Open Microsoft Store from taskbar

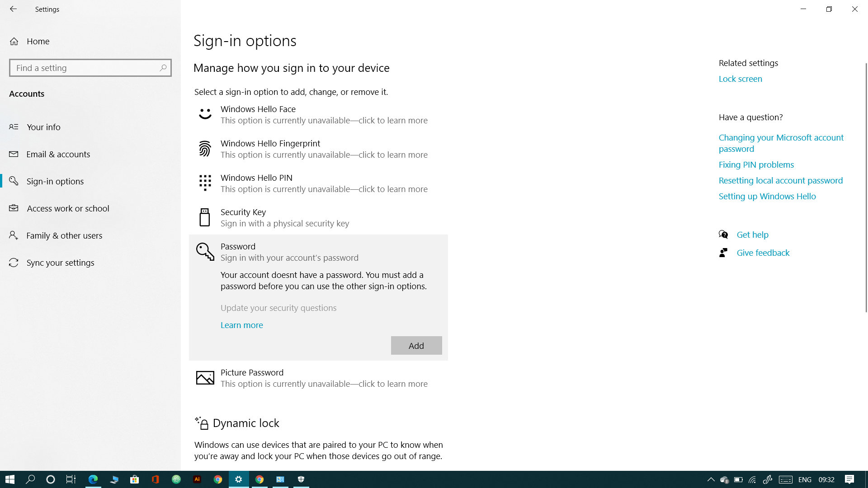click(135, 479)
